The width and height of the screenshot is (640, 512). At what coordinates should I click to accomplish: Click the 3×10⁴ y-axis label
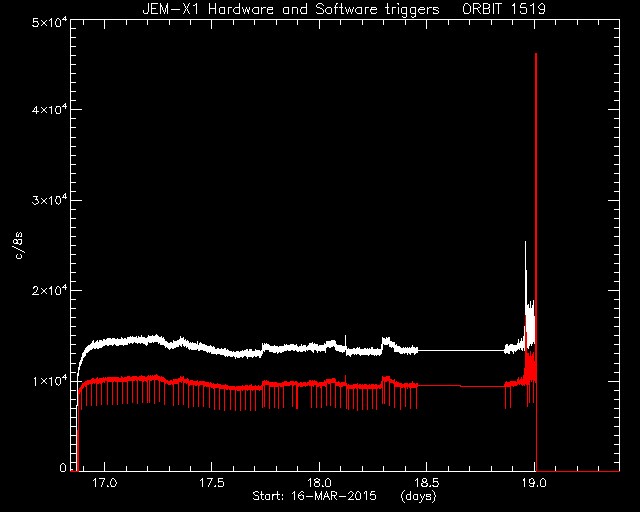[49, 200]
